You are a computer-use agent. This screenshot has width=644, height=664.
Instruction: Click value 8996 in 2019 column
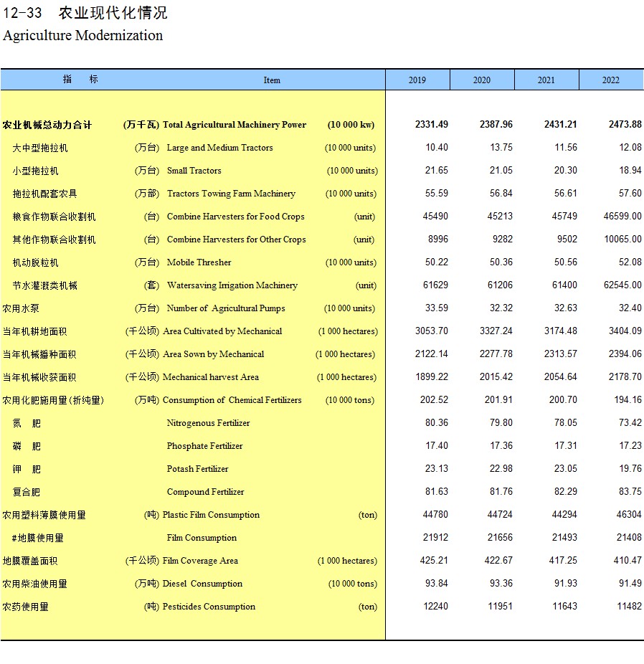pyautogui.click(x=438, y=239)
